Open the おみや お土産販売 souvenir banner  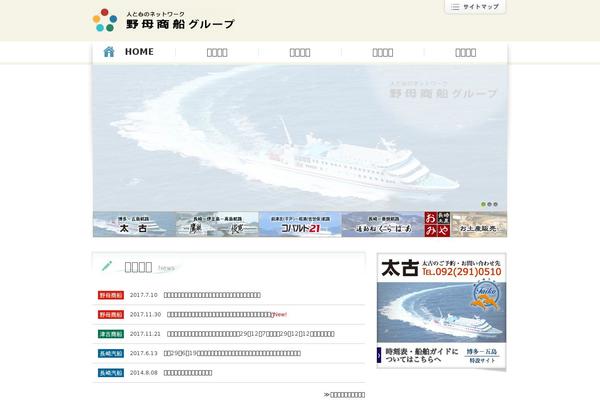click(x=466, y=224)
